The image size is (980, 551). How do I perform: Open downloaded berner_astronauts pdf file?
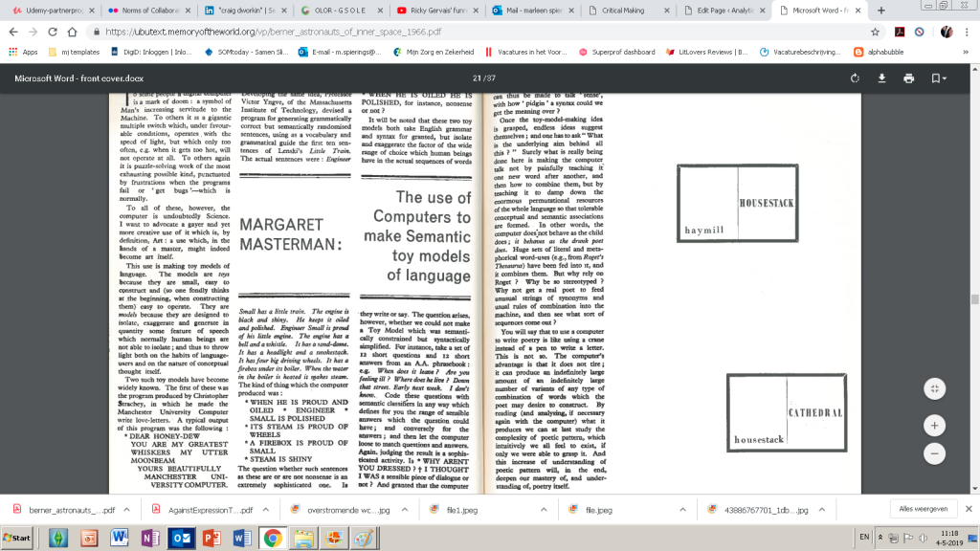click(x=64, y=510)
